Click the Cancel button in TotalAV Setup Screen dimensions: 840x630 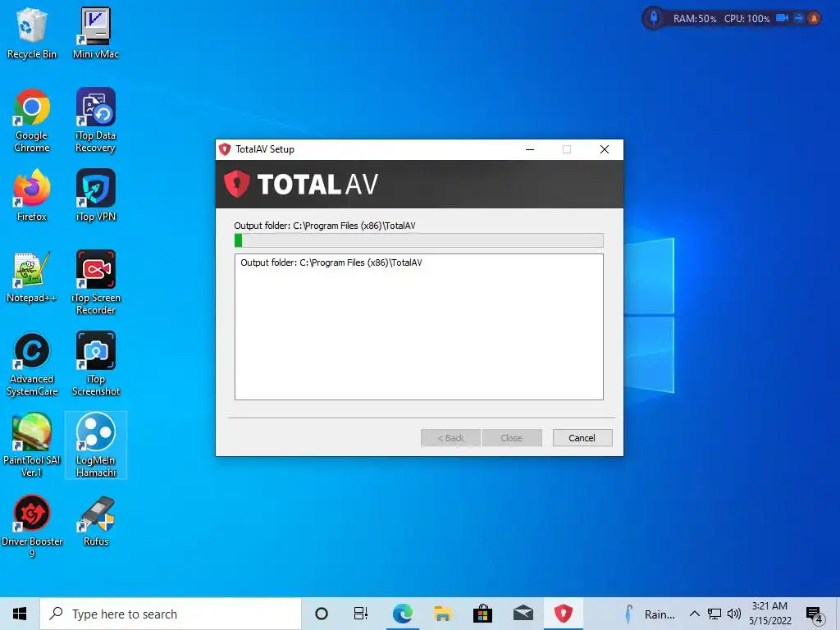point(582,438)
